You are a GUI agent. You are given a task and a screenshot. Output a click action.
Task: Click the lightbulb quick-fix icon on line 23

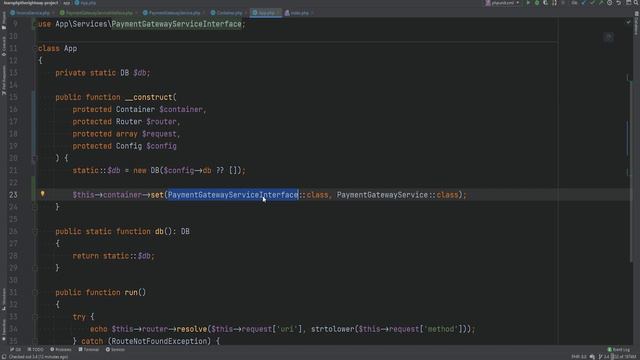[42, 194]
